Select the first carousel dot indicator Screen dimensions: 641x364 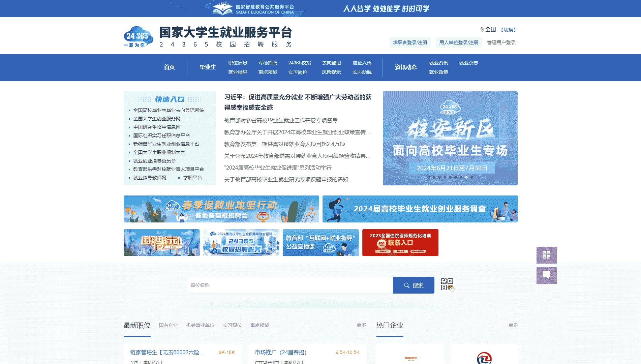tap(429, 177)
